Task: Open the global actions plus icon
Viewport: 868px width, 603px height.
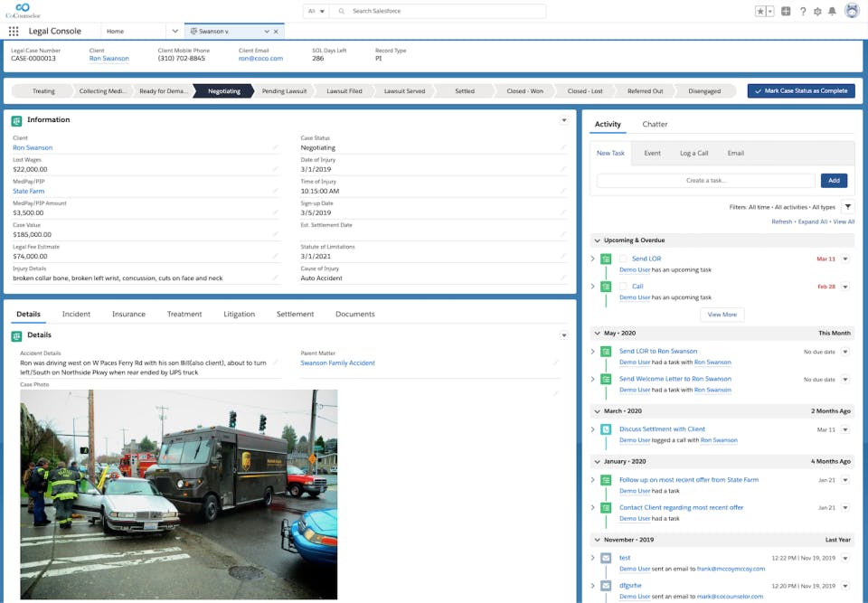Action: [x=786, y=11]
